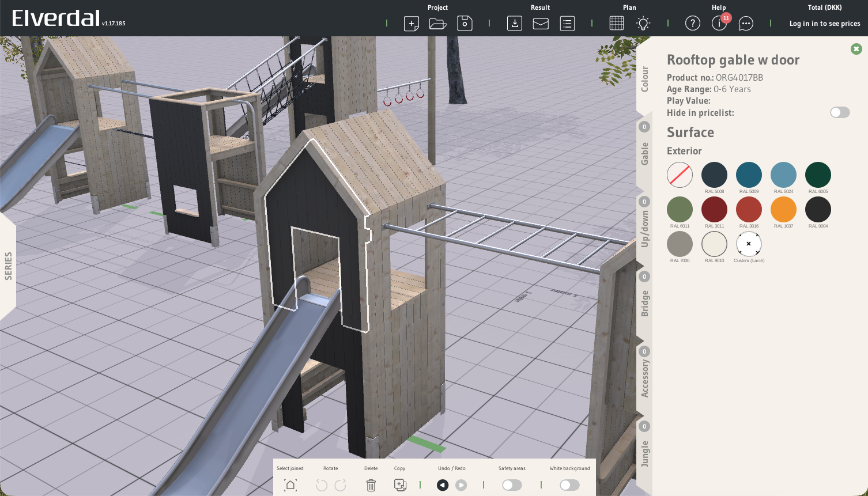Save the project with the disk icon
The height and width of the screenshot is (496, 868).
(465, 24)
